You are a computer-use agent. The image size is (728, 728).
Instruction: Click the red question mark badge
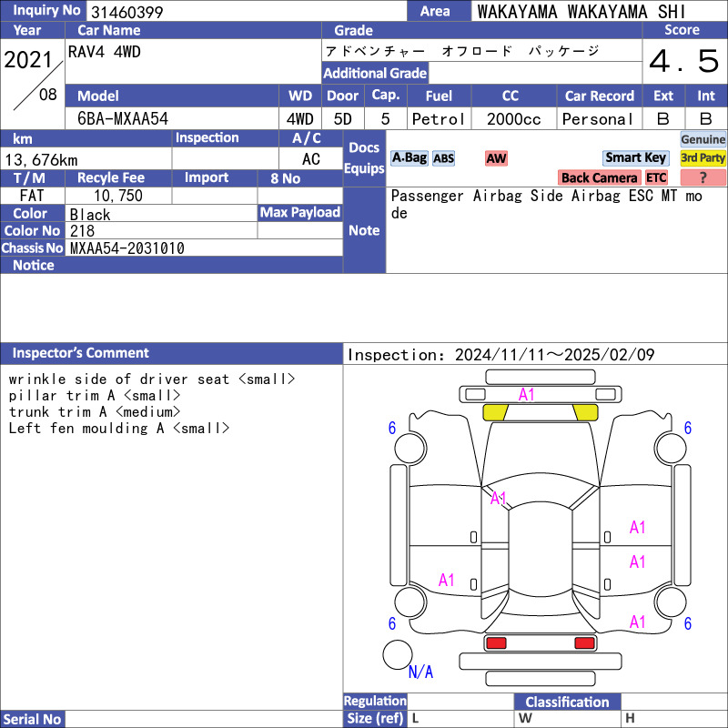(x=703, y=177)
